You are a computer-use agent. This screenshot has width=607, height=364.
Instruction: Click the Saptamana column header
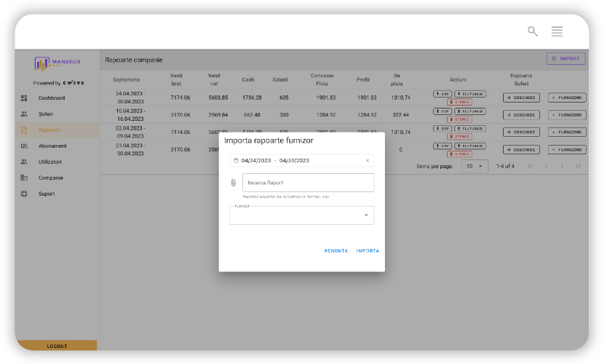pyautogui.click(x=127, y=80)
